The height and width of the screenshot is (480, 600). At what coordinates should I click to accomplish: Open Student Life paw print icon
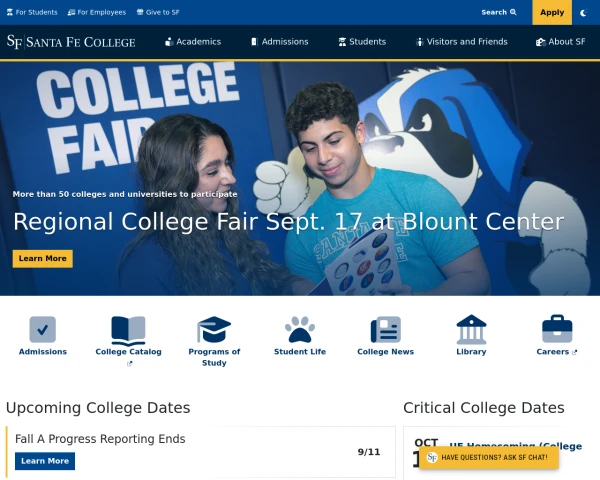(x=300, y=330)
